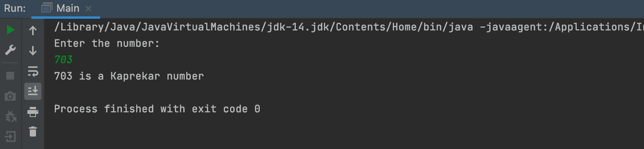The width and height of the screenshot is (644, 149).
Task: Clear all console output with the trash icon
Action: pos(33,132)
